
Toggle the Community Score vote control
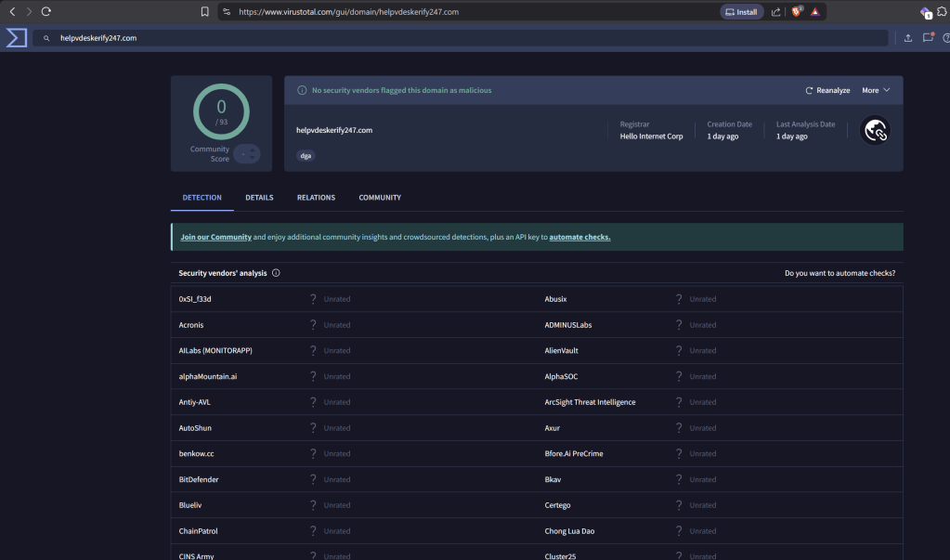[246, 154]
